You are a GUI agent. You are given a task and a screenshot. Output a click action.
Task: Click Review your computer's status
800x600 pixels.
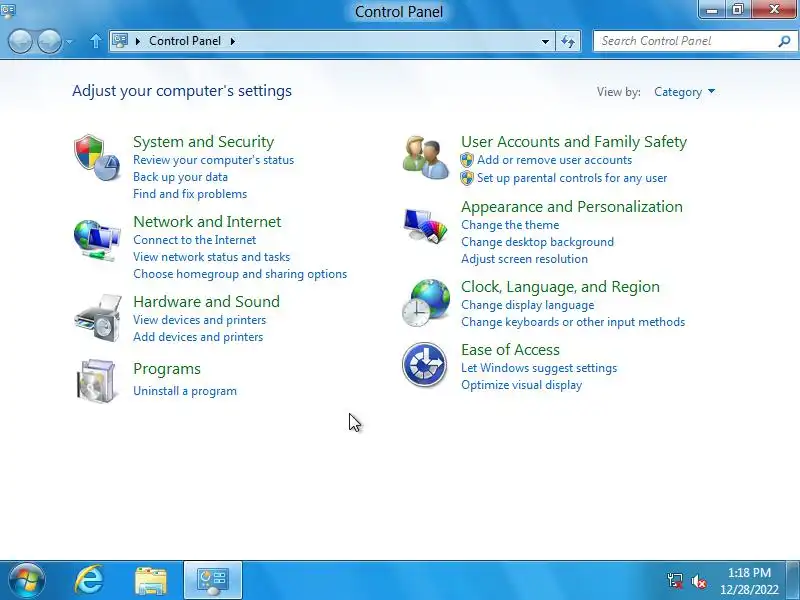tap(213, 160)
